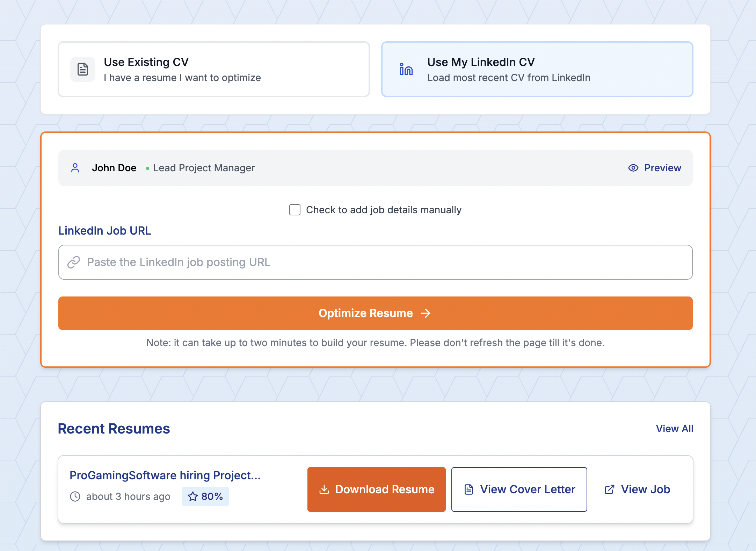Image resolution: width=756 pixels, height=551 pixels.
Task: Open View All recent resumes
Action: [x=675, y=429]
